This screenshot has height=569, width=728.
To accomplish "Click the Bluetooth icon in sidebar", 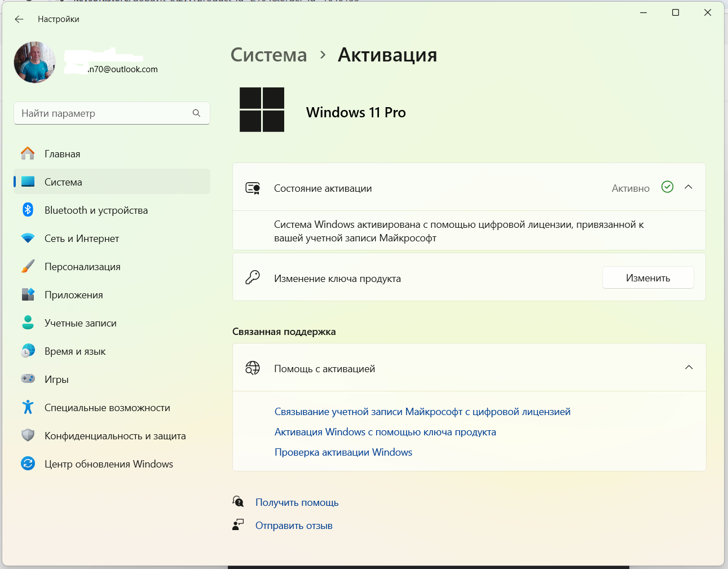I will pos(28,210).
